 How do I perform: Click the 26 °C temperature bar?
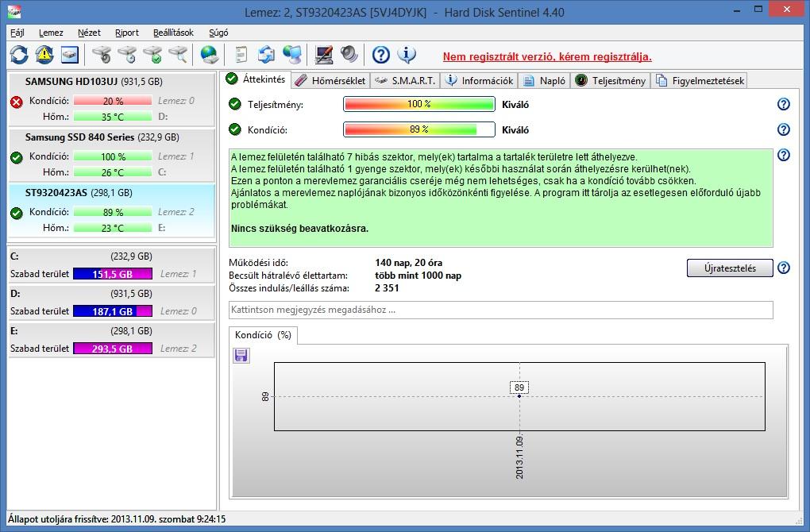tap(113, 172)
